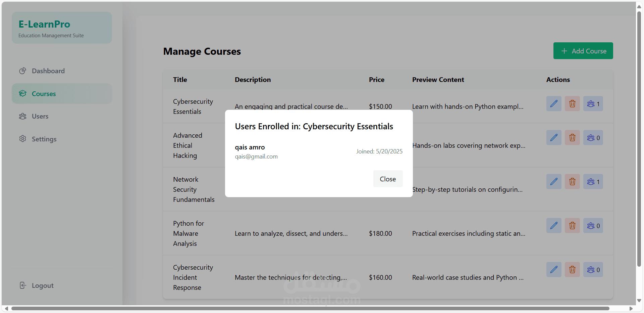Click the dialog title Users Enrolled in
The width and height of the screenshot is (644, 313).
314,127
